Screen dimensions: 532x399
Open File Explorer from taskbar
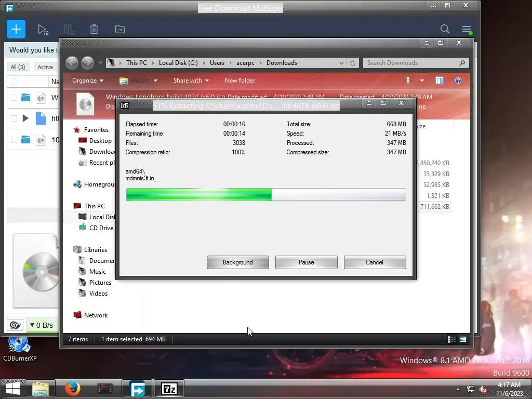[41, 389]
